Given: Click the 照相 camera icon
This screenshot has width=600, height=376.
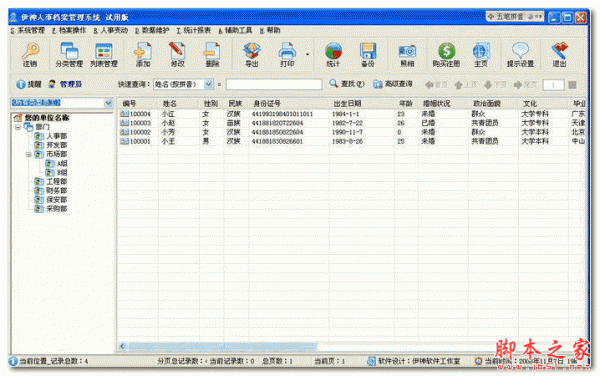Looking at the screenshot, I should pyautogui.click(x=407, y=55).
